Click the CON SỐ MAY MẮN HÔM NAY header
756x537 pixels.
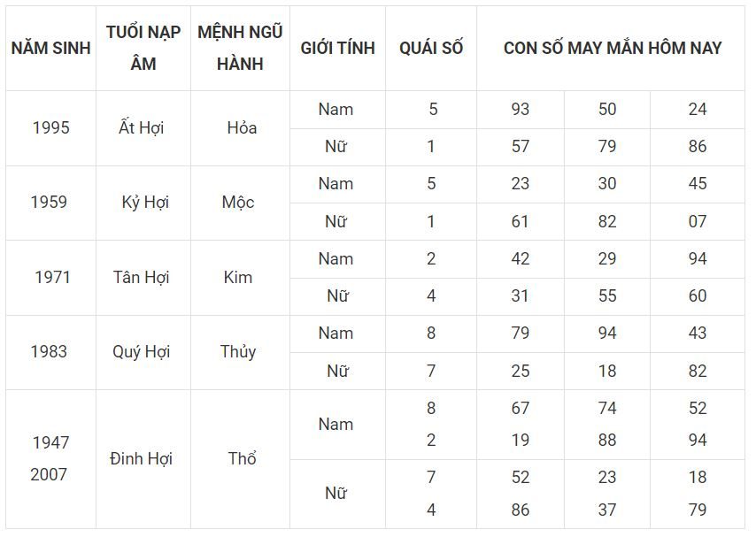[x=612, y=48]
